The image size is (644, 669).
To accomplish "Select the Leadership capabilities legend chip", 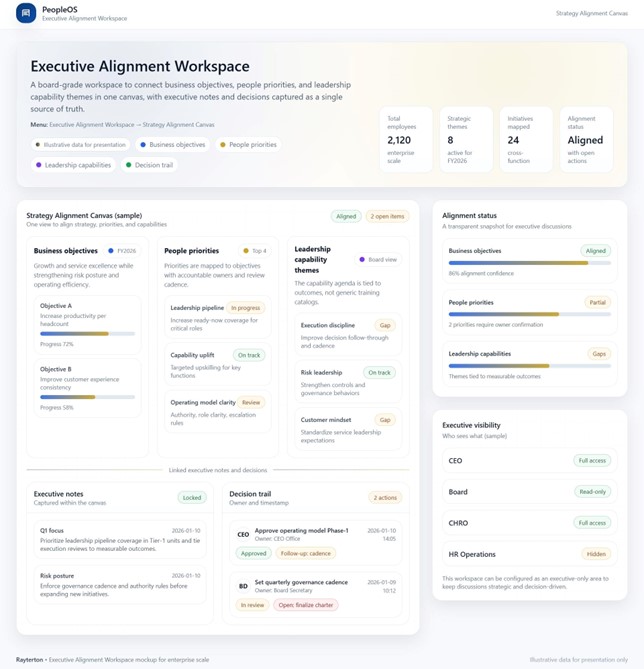I will 73,165.
